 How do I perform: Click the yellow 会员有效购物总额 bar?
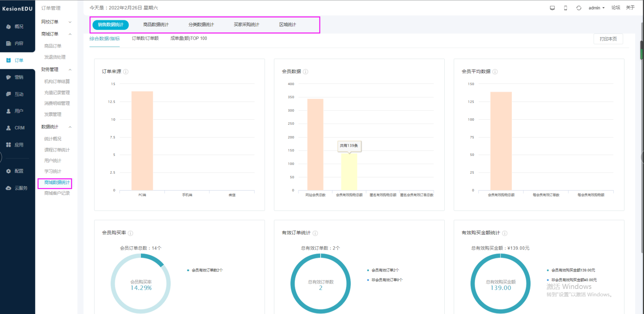pos(349,172)
